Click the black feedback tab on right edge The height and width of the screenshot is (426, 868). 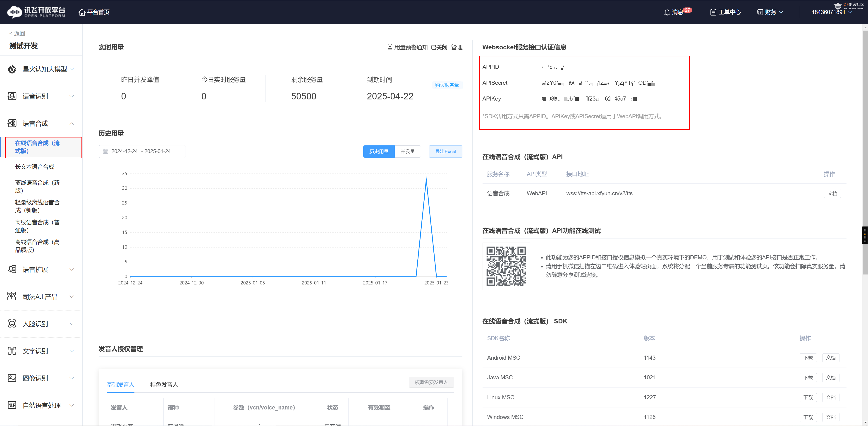coord(865,235)
